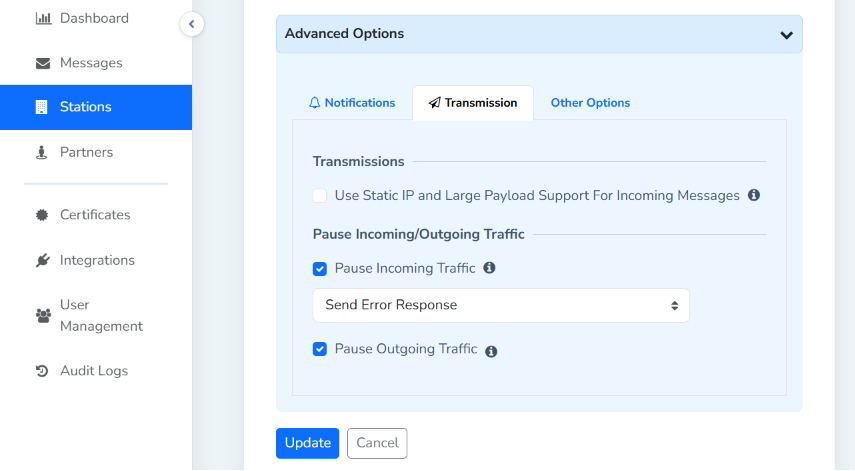Open Certificates in sidebar
855x471 pixels.
pos(95,215)
